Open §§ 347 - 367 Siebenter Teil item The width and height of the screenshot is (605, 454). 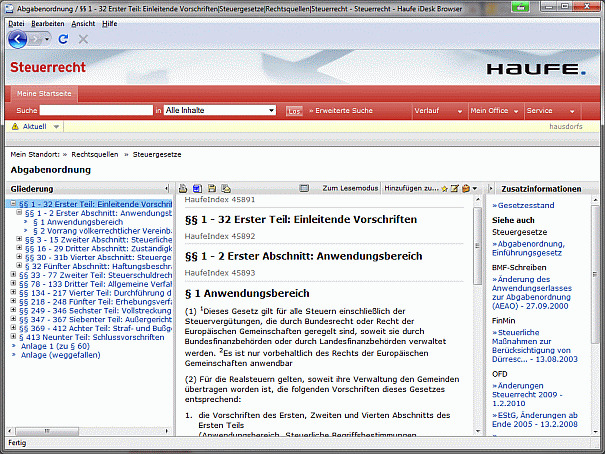(96, 320)
